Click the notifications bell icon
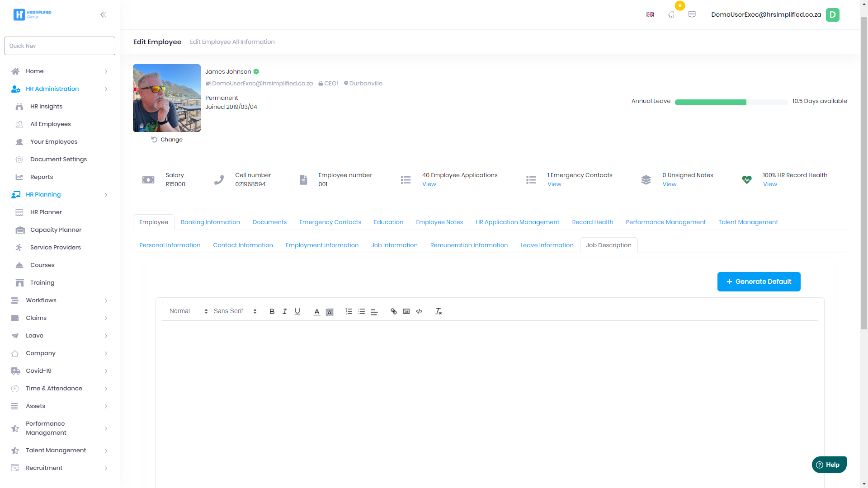Image resolution: width=868 pixels, height=488 pixels. click(671, 14)
